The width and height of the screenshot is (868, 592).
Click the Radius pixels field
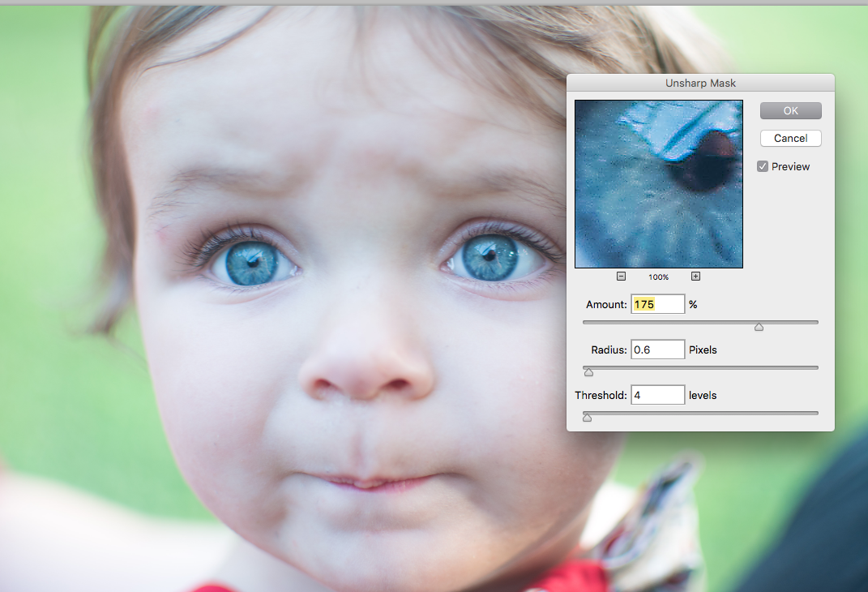(657, 350)
